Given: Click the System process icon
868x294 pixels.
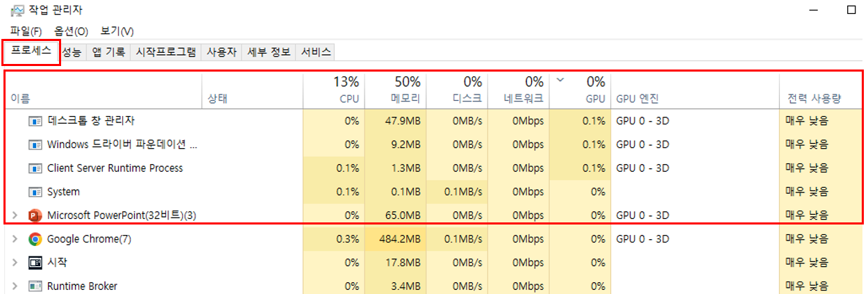Looking at the screenshot, I should [35, 192].
